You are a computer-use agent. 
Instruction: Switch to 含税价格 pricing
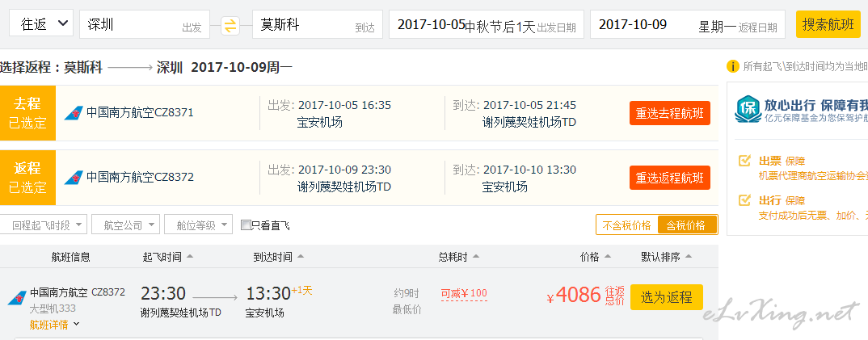tap(686, 225)
